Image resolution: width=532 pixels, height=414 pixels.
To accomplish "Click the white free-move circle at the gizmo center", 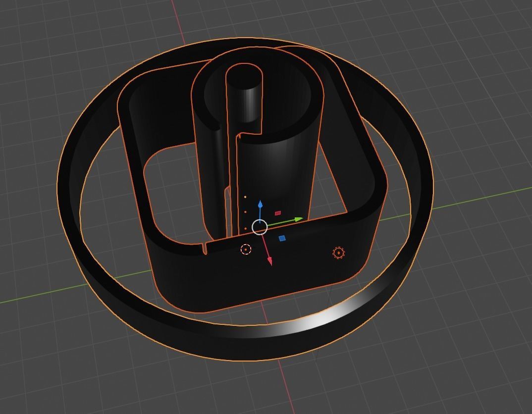I will coord(260,227).
